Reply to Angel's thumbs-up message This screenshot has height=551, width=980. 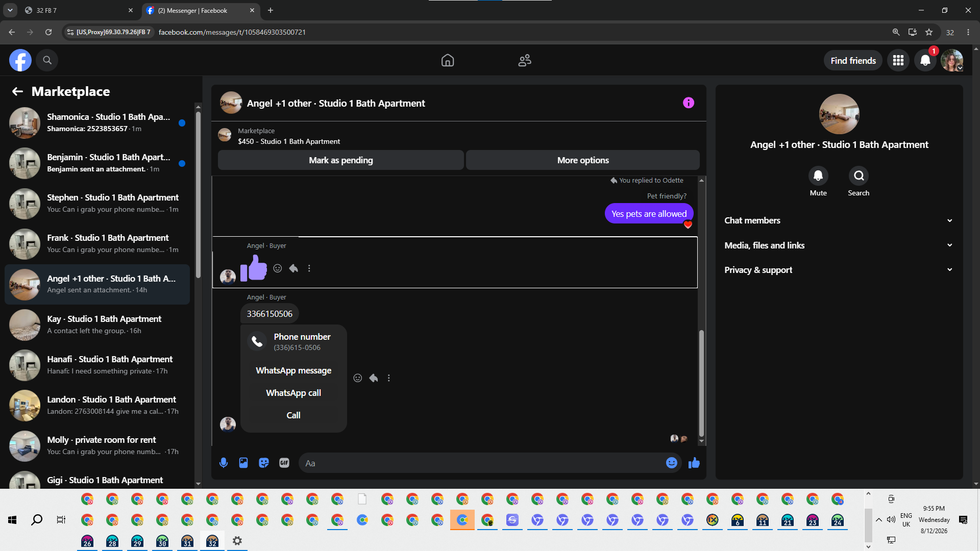pos(293,268)
